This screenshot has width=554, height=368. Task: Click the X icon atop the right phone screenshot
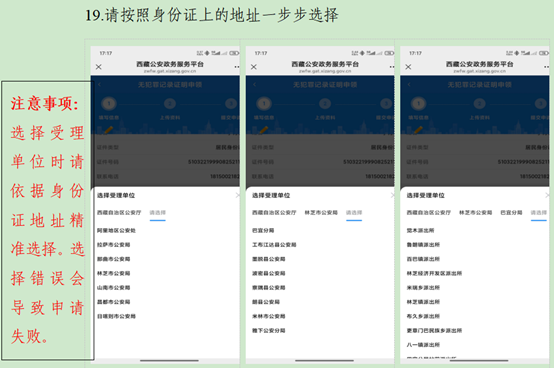click(x=408, y=67)
